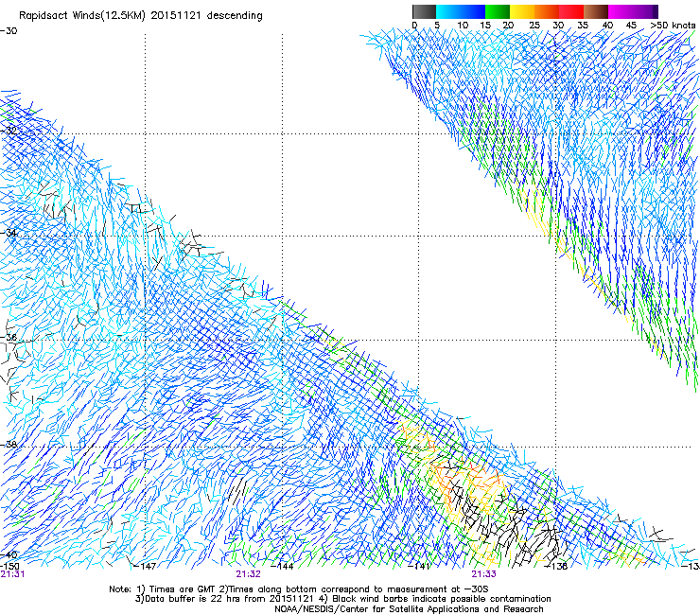Image resolution: width=700 pixels, height=615 pixels.
Task: Click the yellow 20-25 knots color bar segment
Action: click(x=522, y=11)
